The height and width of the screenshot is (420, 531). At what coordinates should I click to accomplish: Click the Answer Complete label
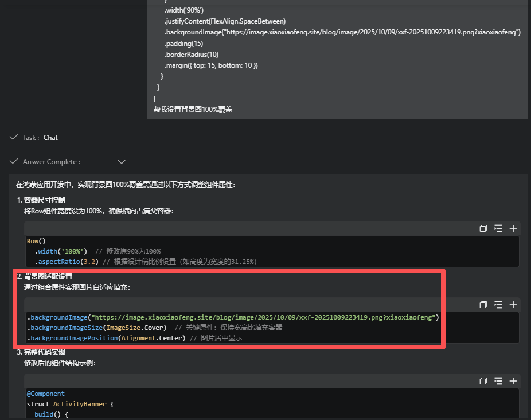click(52, 162)
